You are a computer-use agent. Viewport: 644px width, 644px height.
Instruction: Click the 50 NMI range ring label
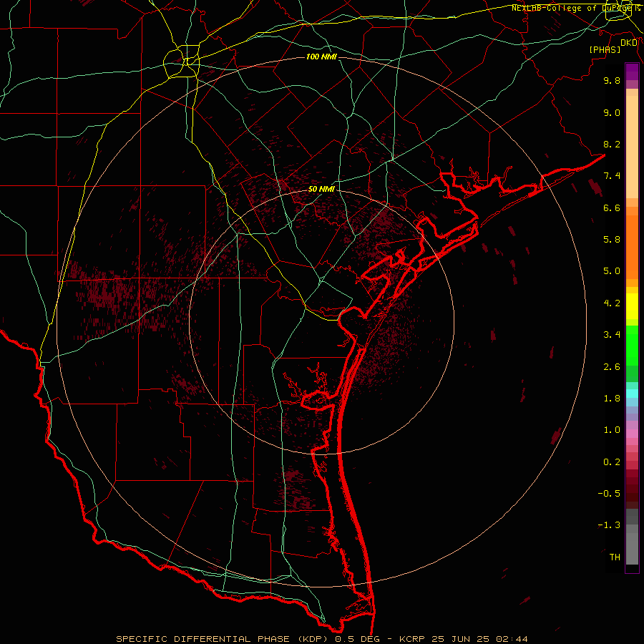pyautogui.click(x=321, y=189)
